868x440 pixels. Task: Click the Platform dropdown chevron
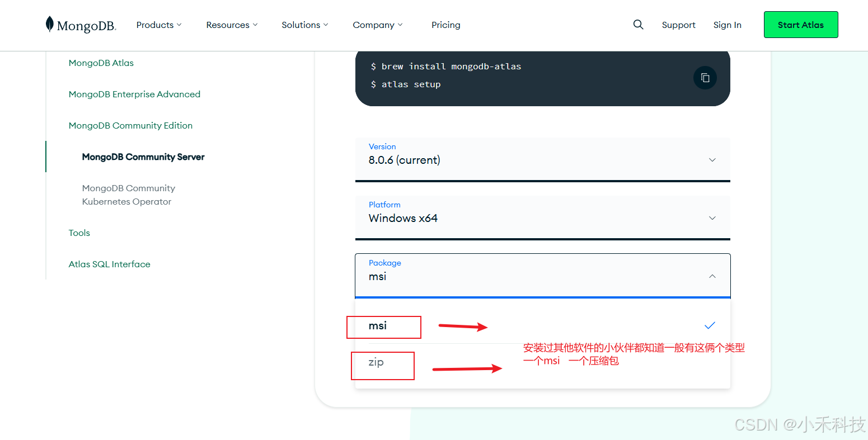click(712, 218)
